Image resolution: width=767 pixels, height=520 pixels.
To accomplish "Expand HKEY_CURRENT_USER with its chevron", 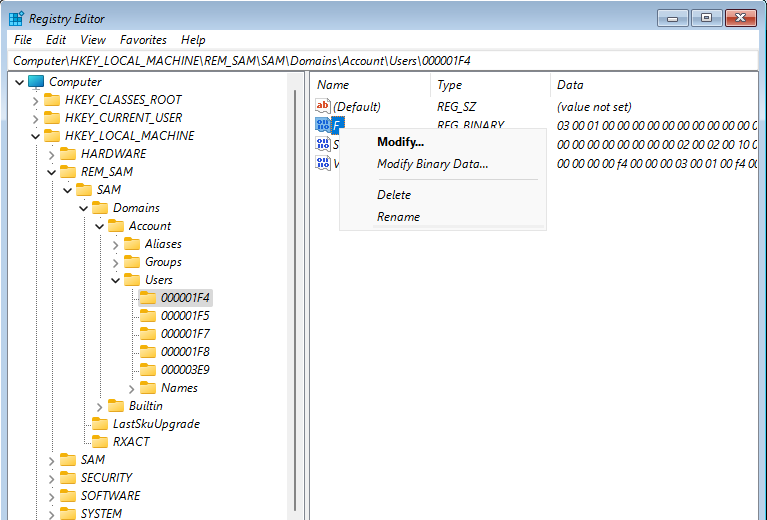I will point(35,119).
